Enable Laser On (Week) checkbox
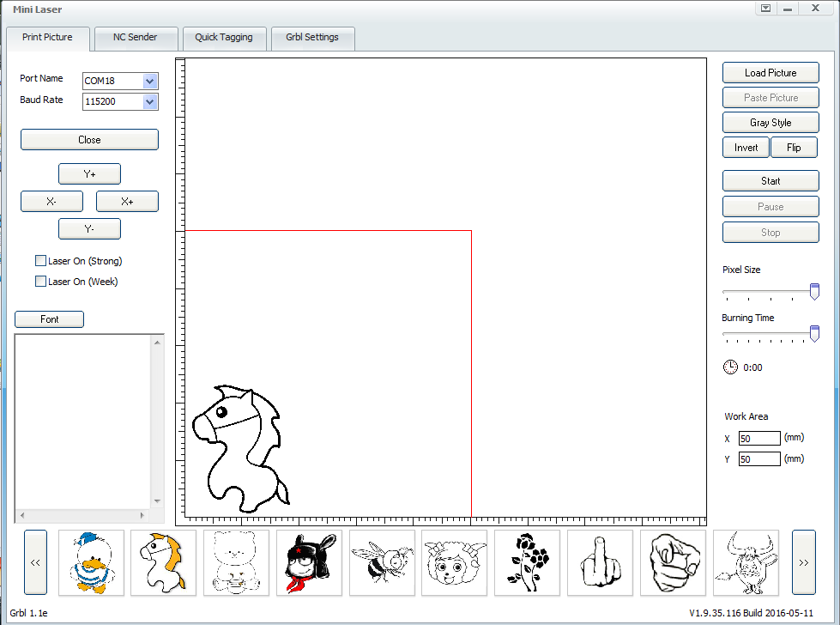This screenshot has width=840, height=625. 40,281
